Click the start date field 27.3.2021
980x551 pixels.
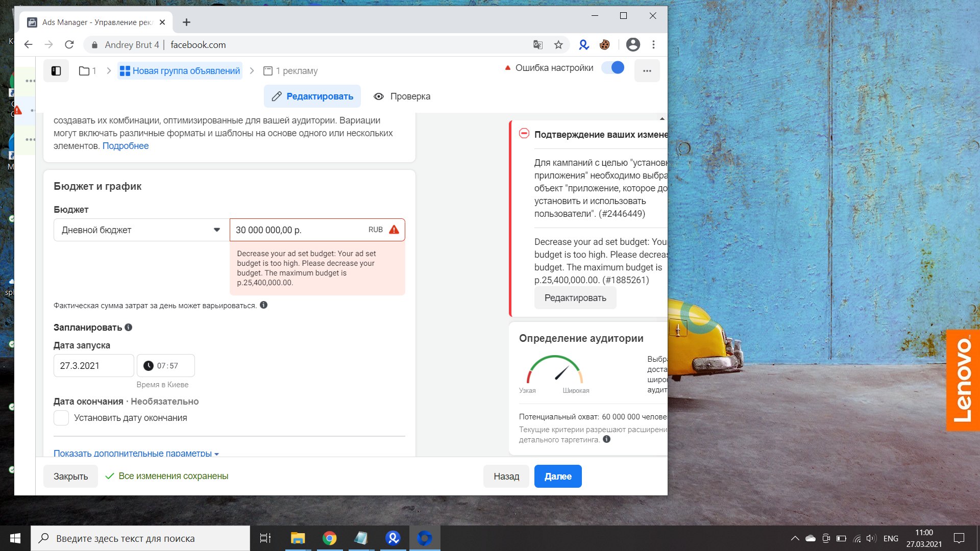(x=94, y=366)
